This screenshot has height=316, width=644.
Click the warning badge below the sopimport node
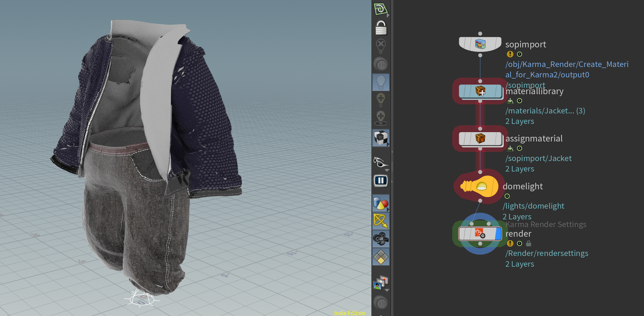tap(510, 54)
